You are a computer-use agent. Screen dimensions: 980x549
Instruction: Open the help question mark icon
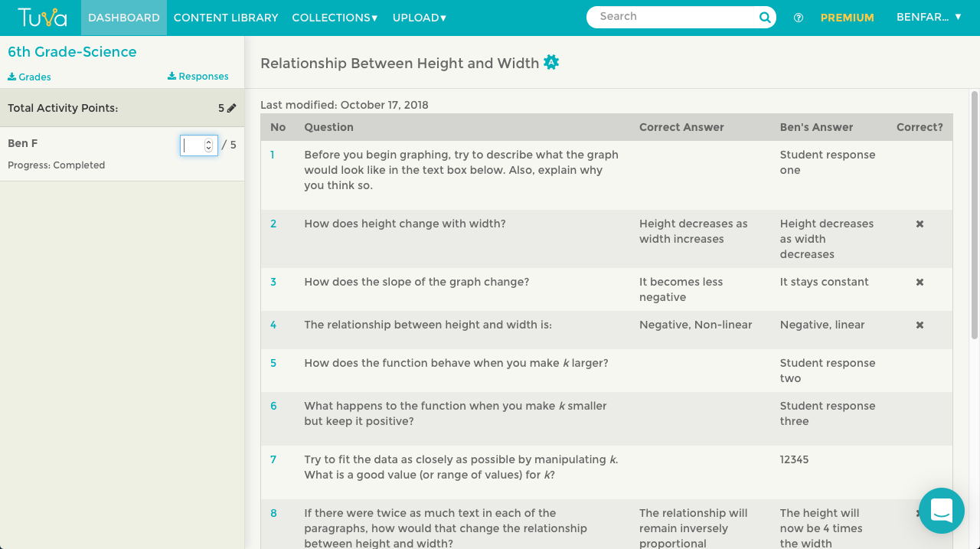tap(799, 18)
